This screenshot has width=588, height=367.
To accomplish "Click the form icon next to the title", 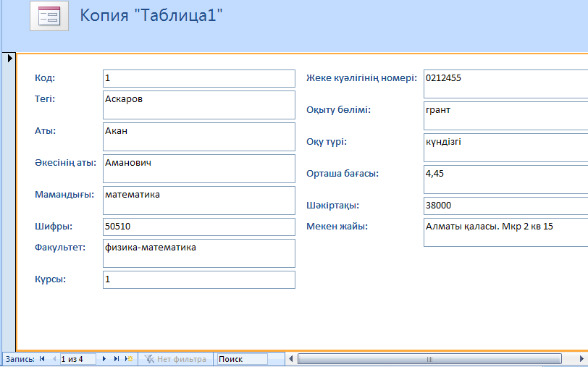I will (49, 16).
